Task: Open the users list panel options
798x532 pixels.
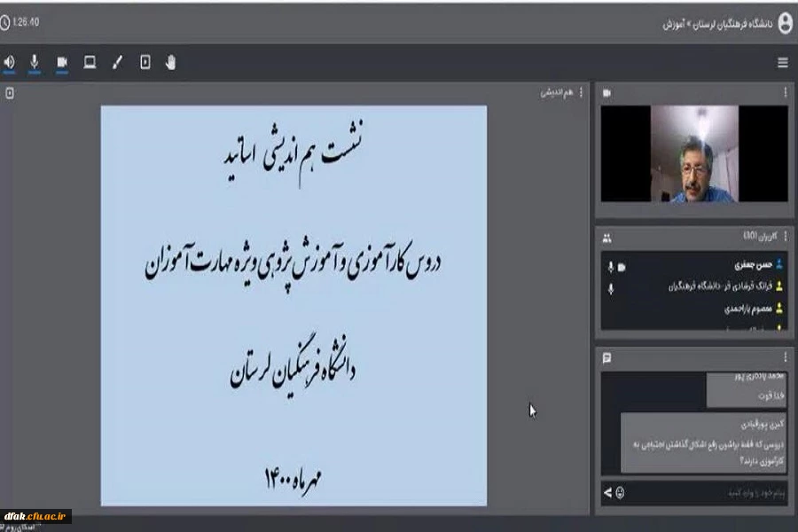Action: tap(785, 238)
